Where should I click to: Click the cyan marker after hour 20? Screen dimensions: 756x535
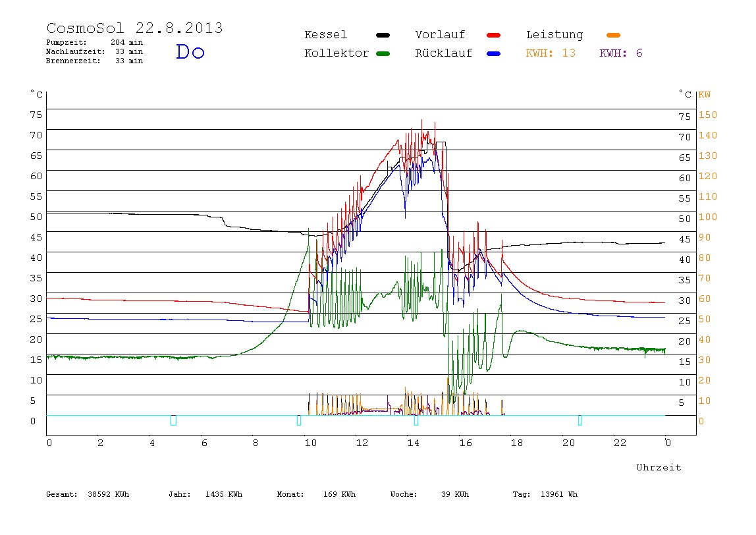580,420
